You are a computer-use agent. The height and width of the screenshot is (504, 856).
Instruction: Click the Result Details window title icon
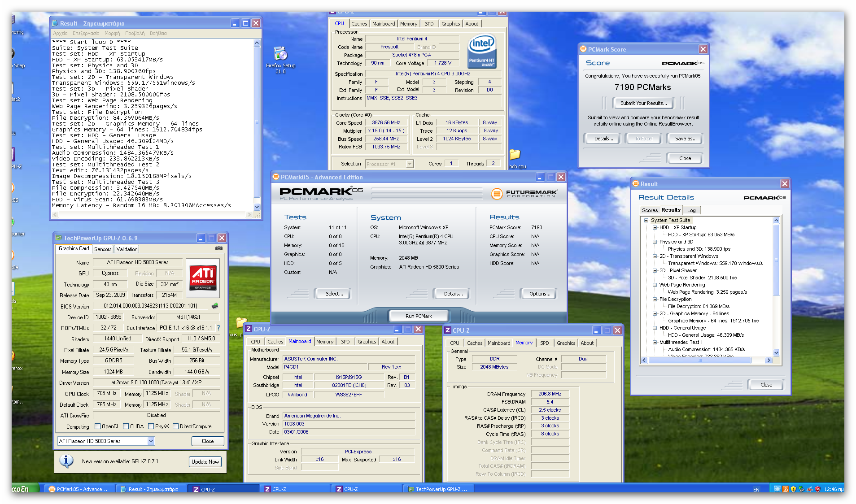pyautogui.click(x=636, y=184)
